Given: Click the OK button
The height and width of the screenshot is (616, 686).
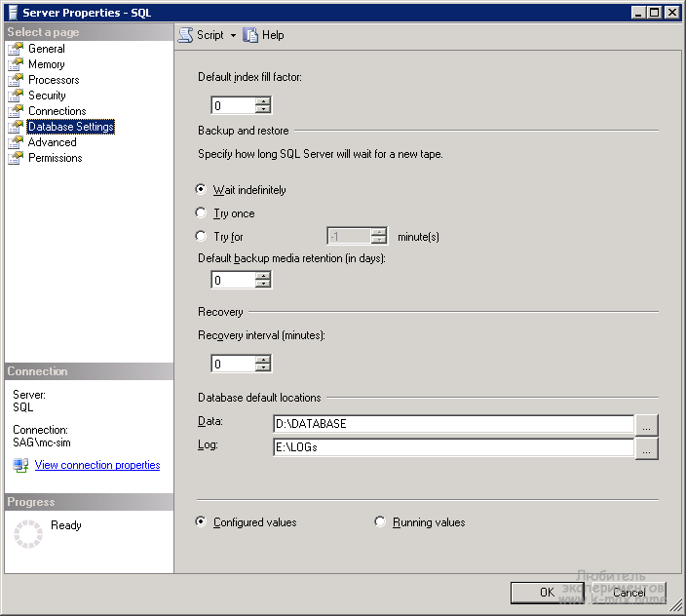Looking at the screenshot, I should [x=547, y=593].
